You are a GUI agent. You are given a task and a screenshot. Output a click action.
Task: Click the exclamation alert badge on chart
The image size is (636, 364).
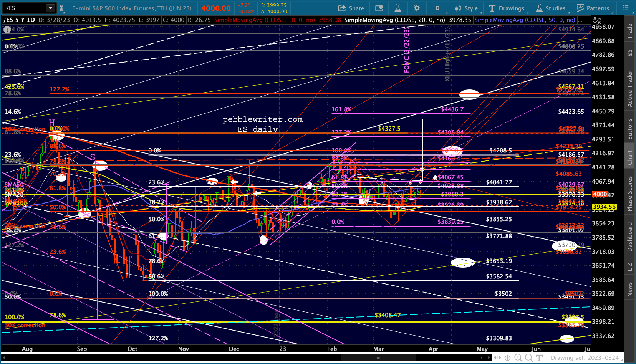click(7, 30)
